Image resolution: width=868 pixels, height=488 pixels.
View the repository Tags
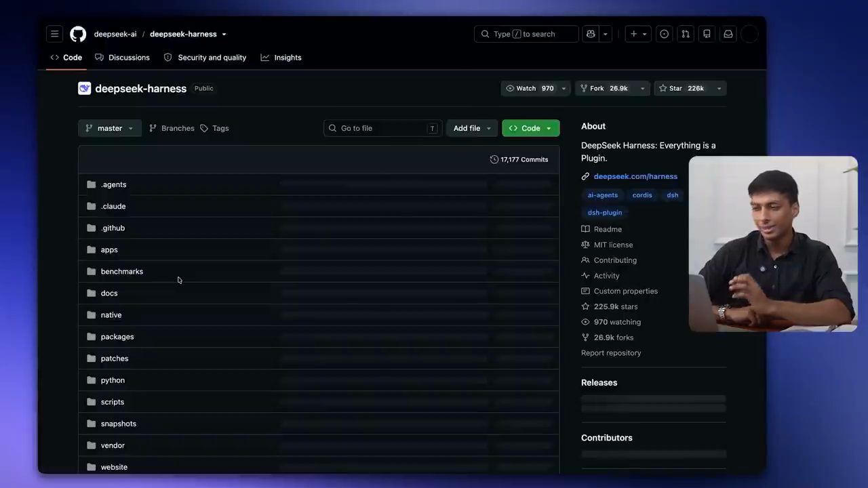click(x=214, y=128)
